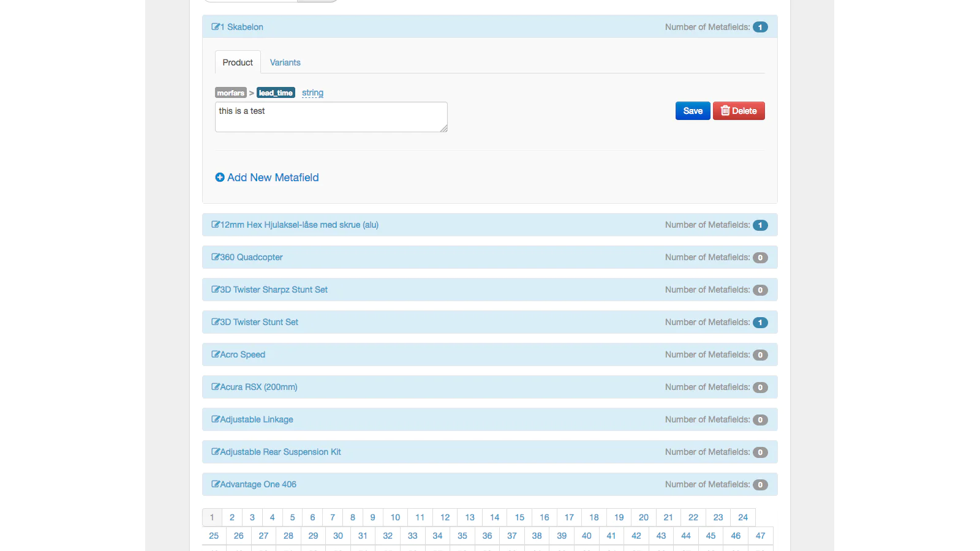Collapse the 1 Skabelon product panel

click(x=490, y=27)
